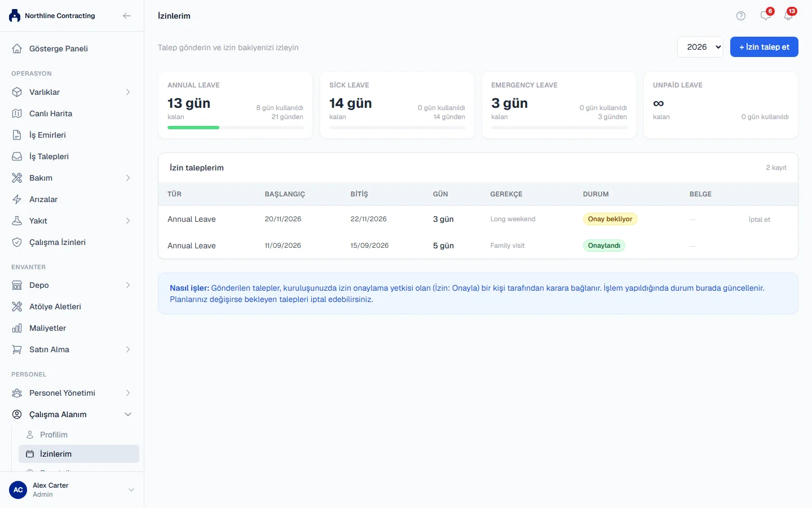Open notifications bell with 13 badge
The width and height of the screenshot is (812, 508).
789,15
